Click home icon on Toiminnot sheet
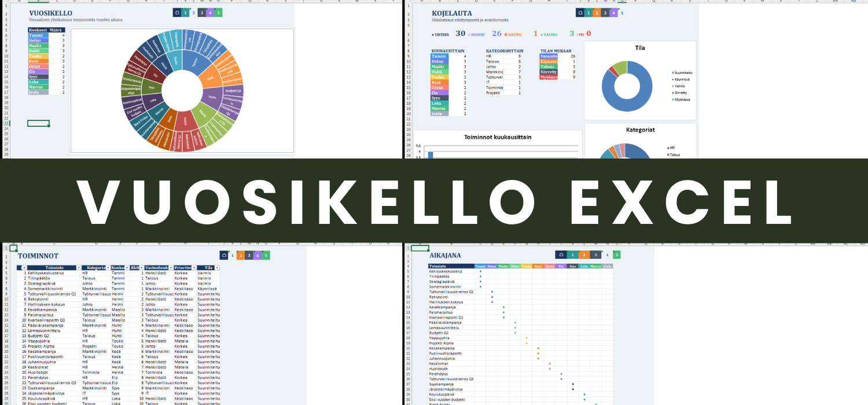Viewport: 868px width, 405px height. click(x=224, y=255)
